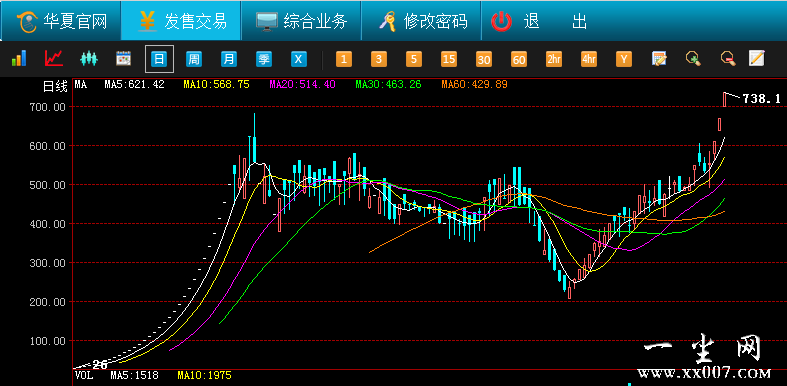Click the MA20 magenta indicator label
This screenshot has height=386, width=787.
click(x=302, y=84)
